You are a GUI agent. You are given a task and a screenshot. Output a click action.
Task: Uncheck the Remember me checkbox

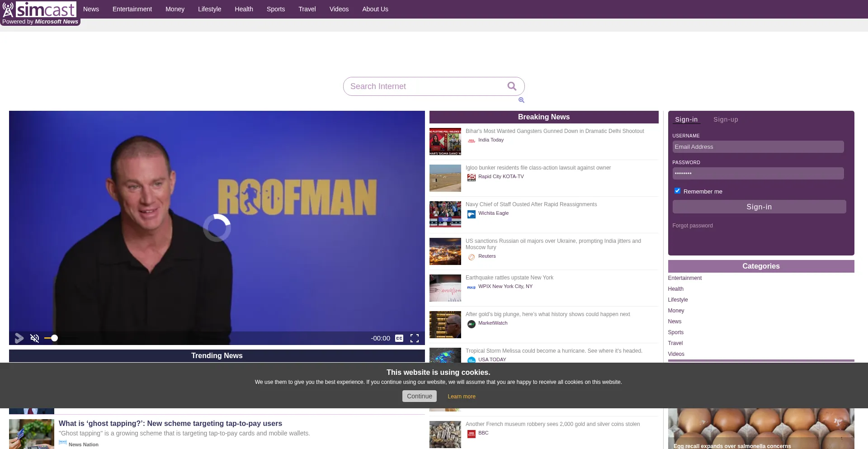click(x=677, y=191)
